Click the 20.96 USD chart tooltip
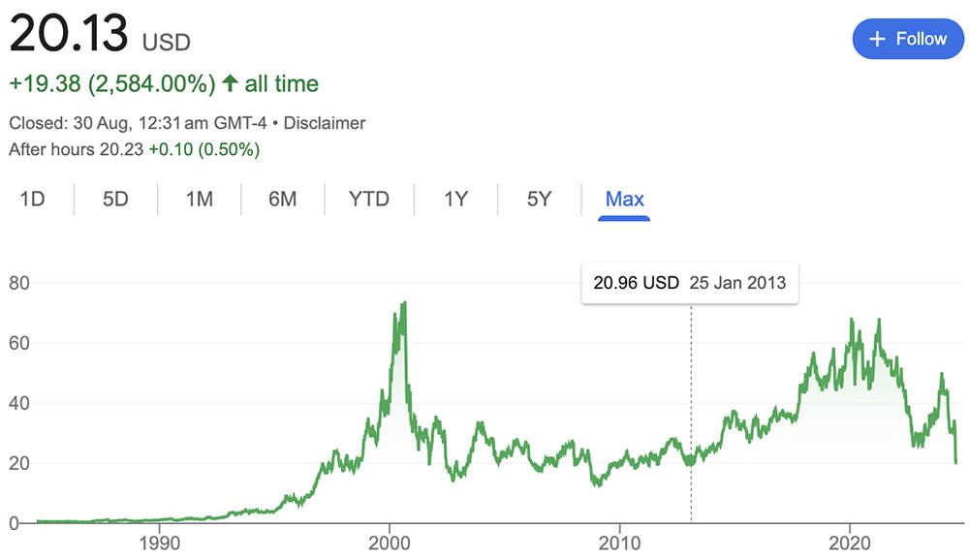The image size is (969, 560). point(689,284)
